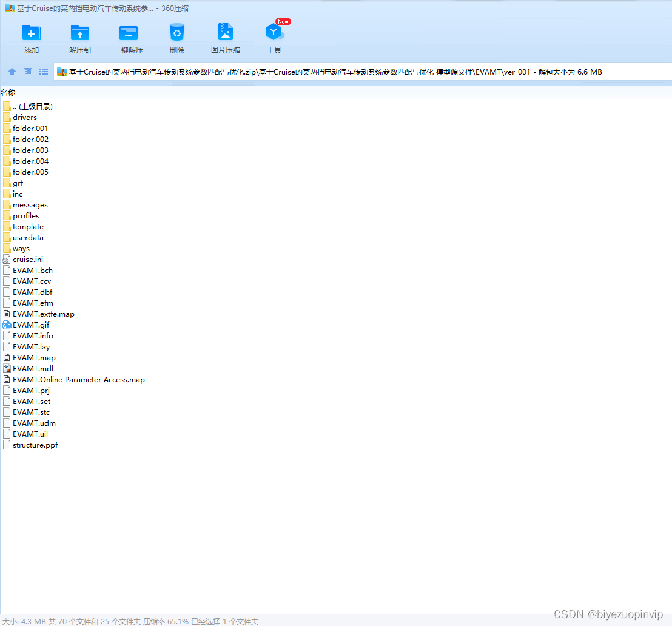Select the folder.001 folder icon
Screen dimensions: 672x626
pos(7,128)
